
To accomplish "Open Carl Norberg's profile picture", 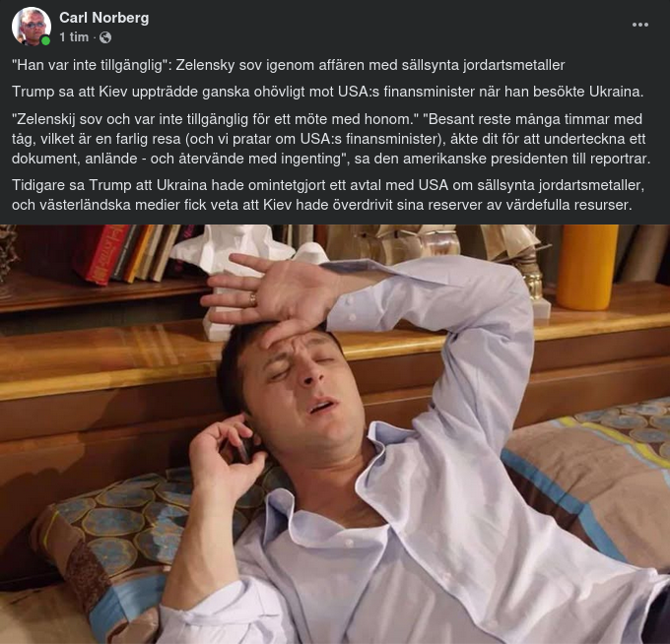I will (31, 26).
